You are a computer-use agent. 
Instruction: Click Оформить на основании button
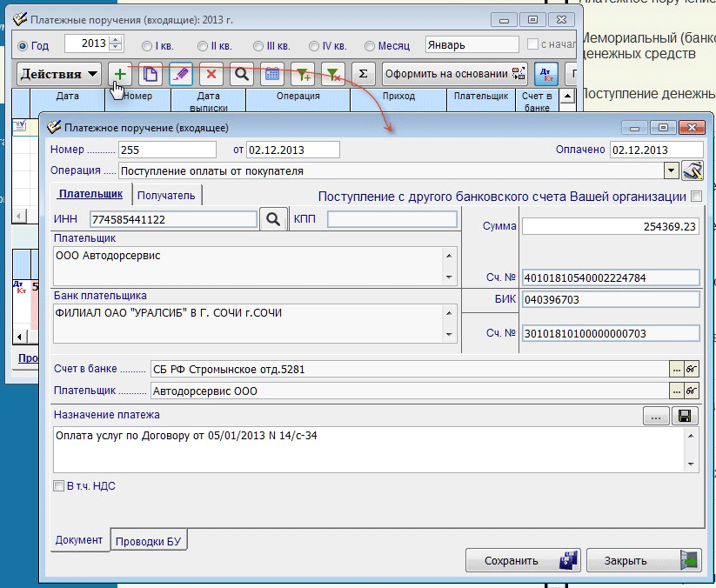455,74
